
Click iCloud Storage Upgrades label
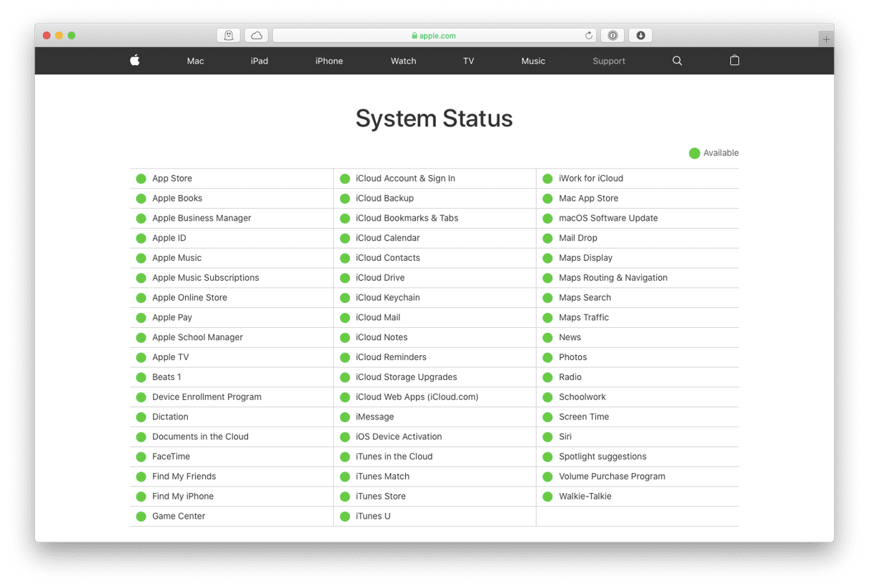click(x=406, y=377)
